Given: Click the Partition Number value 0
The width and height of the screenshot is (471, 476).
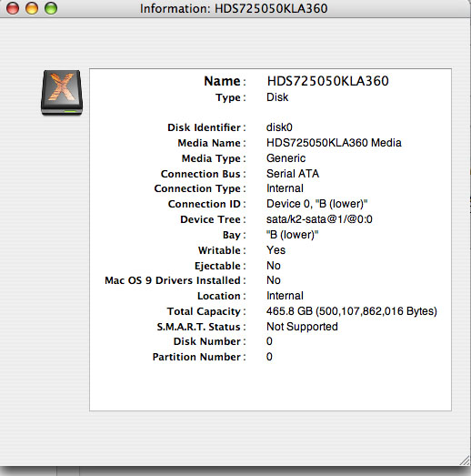Looking at the screenshot, I should 269,357.
